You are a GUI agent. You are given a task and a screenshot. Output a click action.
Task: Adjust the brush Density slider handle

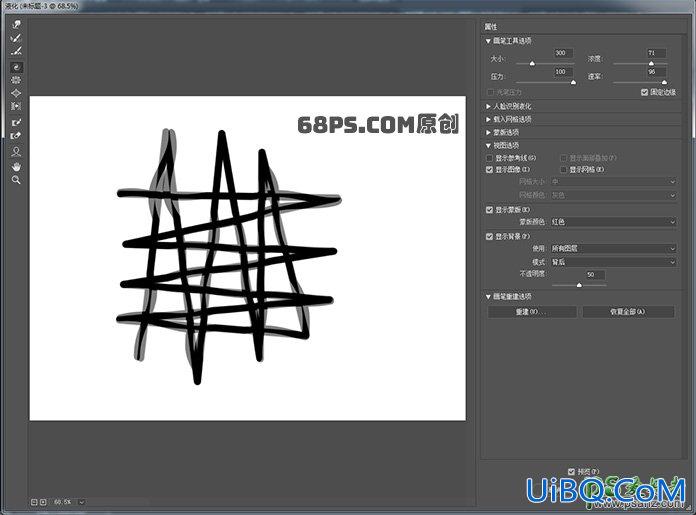tap(651, 64)
